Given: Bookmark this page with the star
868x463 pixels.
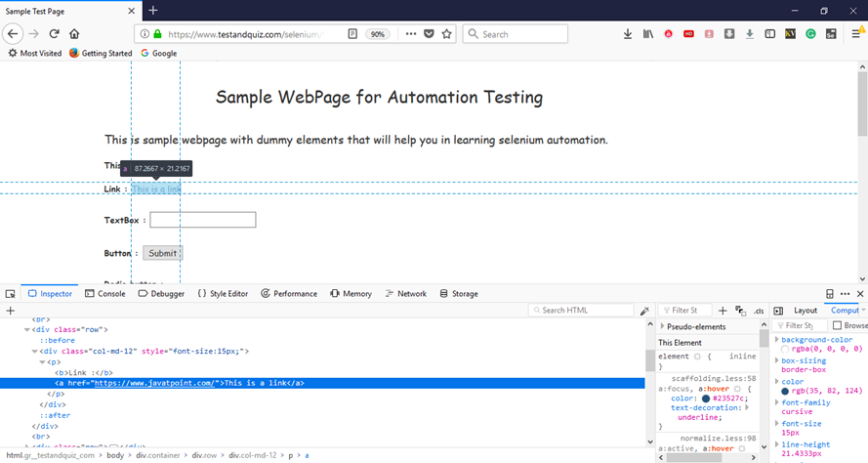Looking at the screenshot, I should (447, 34).
